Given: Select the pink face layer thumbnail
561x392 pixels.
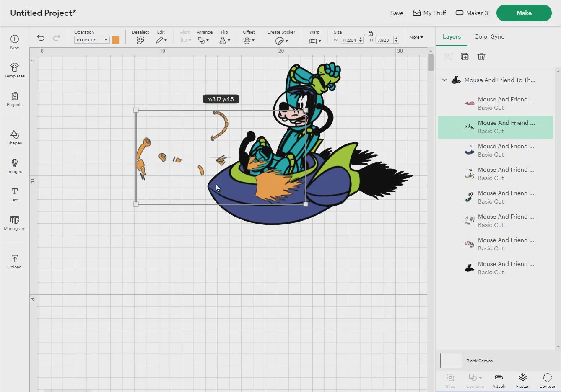Looking at the screenshot, I should tap(470, 244).
